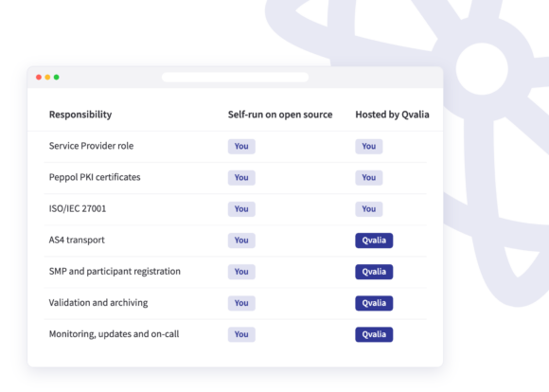Screen dimensions: 549x392
Task: Click the Service Provider role row label
Action: tap(92, 146)
